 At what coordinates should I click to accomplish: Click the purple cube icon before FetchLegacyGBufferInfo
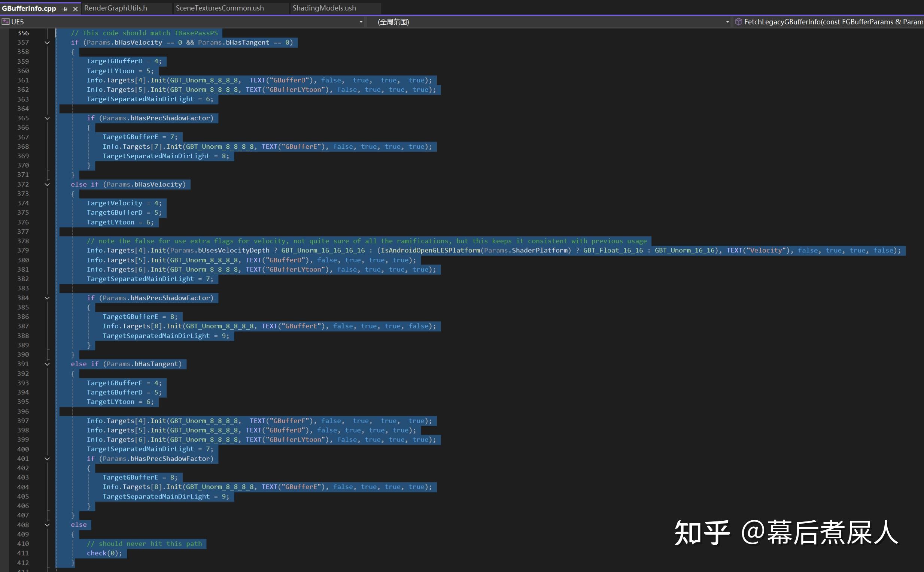click(739, 22)
